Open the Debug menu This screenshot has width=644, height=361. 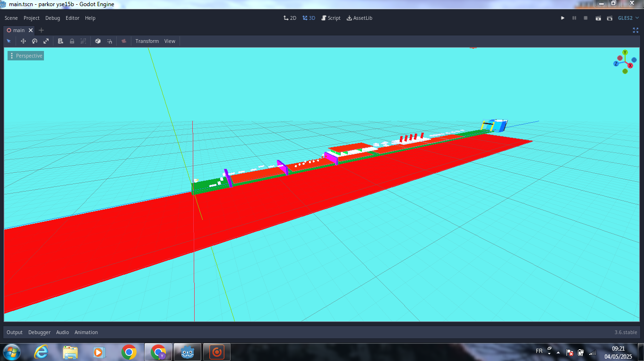(x=52, y=18)
